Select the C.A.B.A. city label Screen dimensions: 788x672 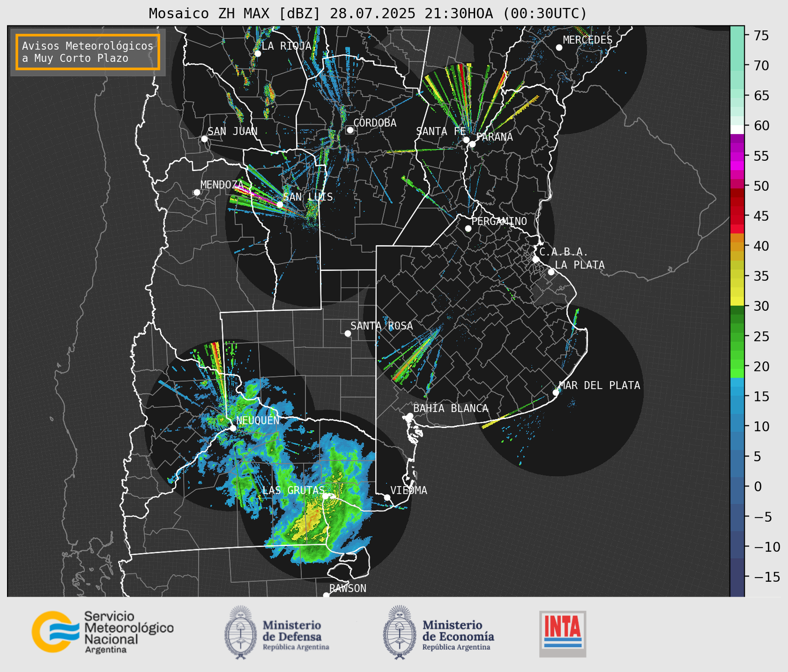564,252
